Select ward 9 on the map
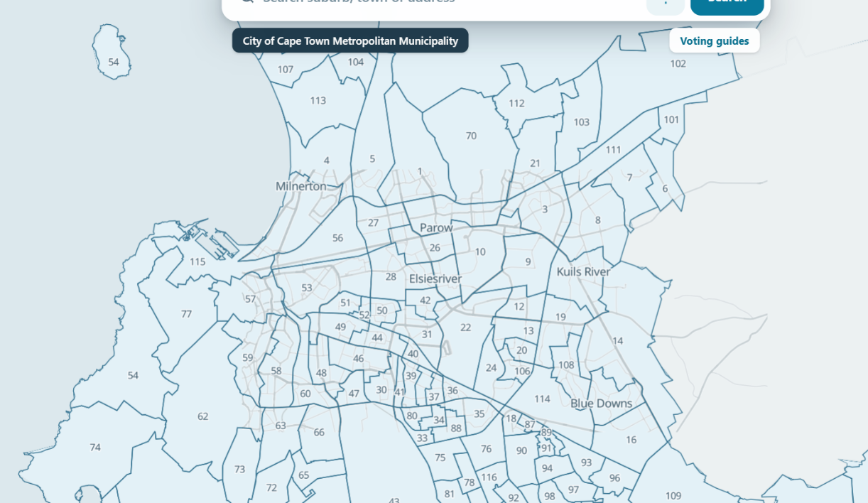This screenshot has height=503, width=868. pyautogui.click(x=528, y=262)
